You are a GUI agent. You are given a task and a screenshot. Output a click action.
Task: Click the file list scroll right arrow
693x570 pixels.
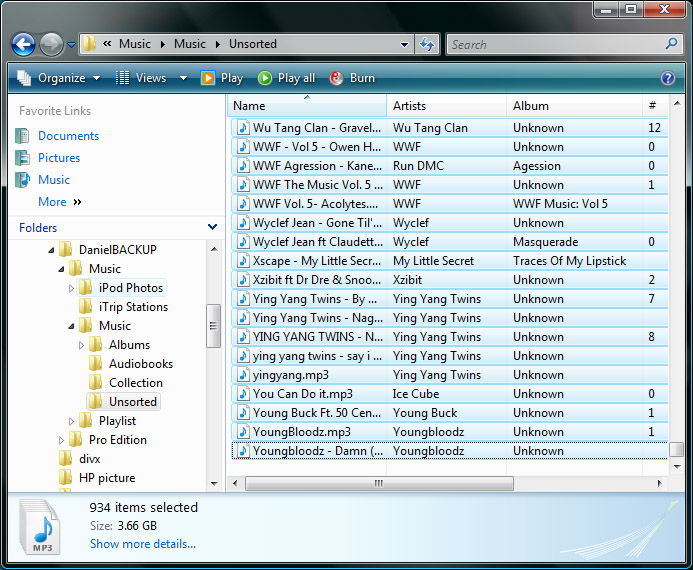click(659, 483)
